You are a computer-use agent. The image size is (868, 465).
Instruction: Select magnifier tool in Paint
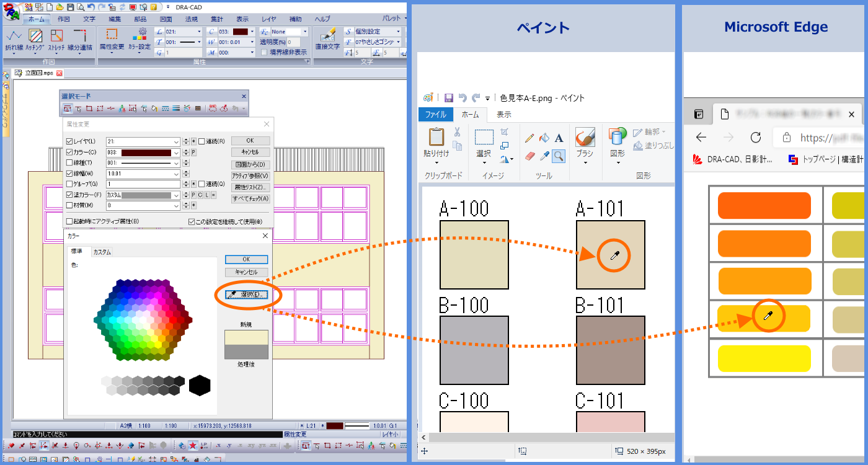(x=559, y=156)
